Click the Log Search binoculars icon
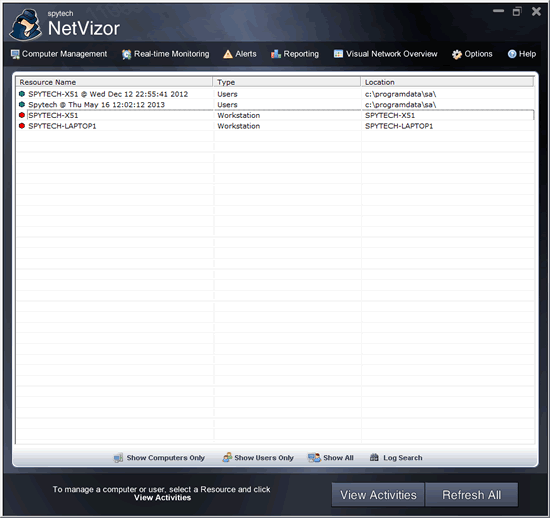 click(x=374, y=457)
